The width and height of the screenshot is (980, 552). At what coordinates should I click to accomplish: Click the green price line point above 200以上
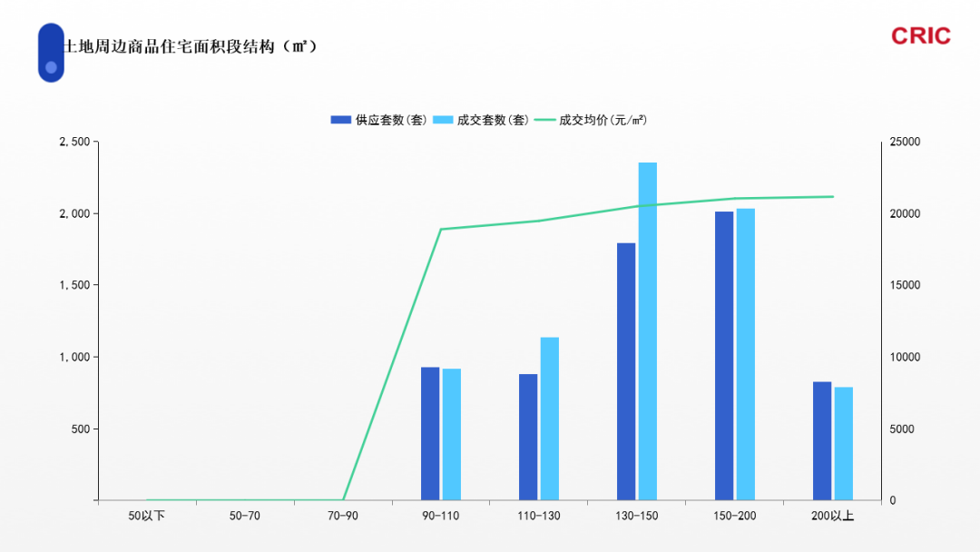click(832, 197)
